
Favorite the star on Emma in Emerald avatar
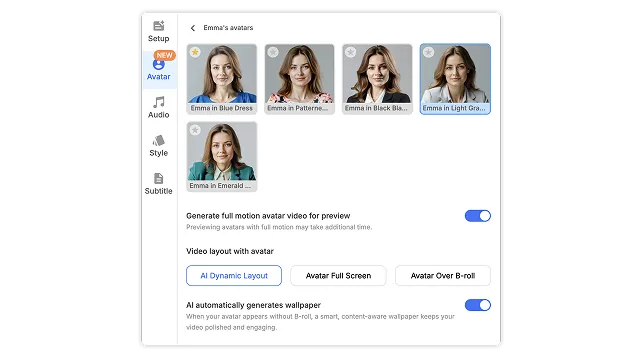point(195,130)
